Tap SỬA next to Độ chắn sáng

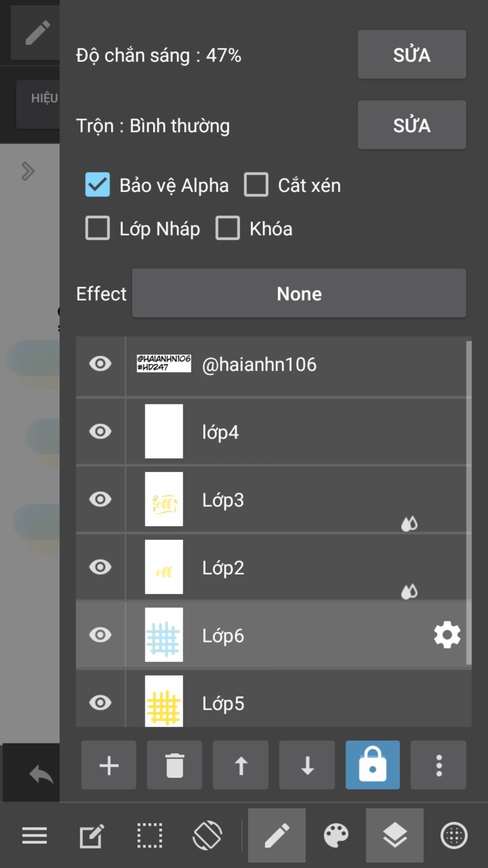click(x=412, y=54)
